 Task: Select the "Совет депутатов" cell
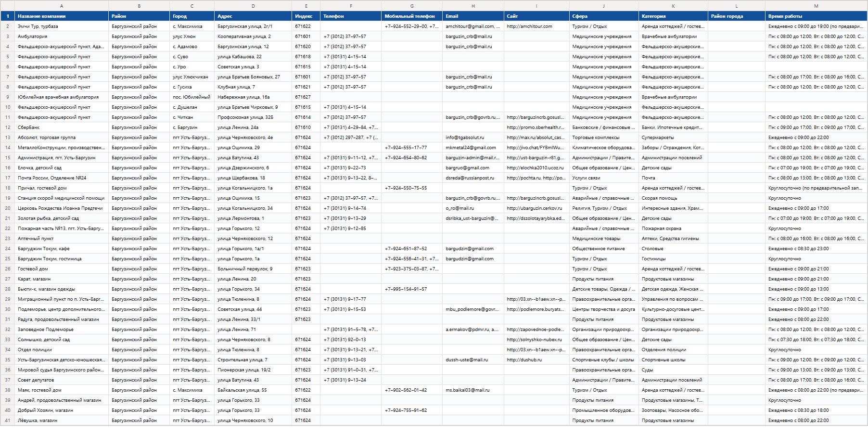pyautogui.click(x=62, y=380)
